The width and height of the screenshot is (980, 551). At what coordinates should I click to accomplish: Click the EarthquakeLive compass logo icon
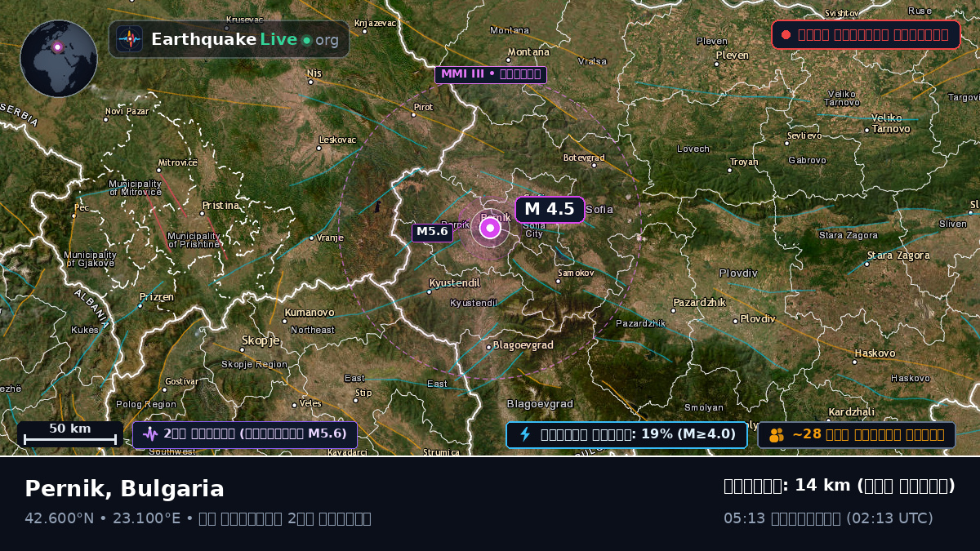pyautogui.click(x=130, y=39)
